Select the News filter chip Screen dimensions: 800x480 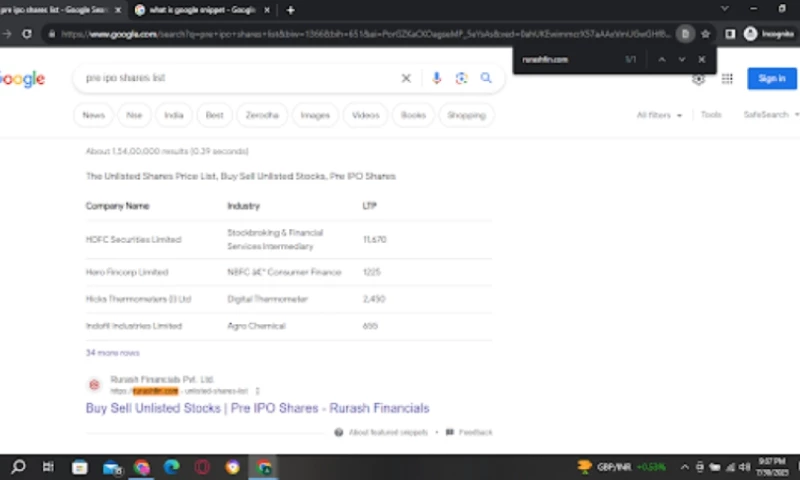pyautogui.click(x=93, y=115)
